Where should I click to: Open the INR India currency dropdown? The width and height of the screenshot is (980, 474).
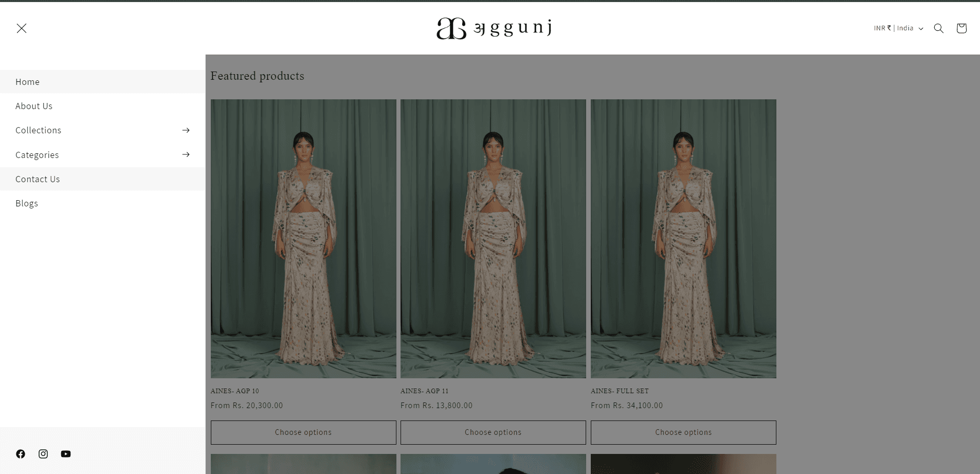click(x=898, y=28)
